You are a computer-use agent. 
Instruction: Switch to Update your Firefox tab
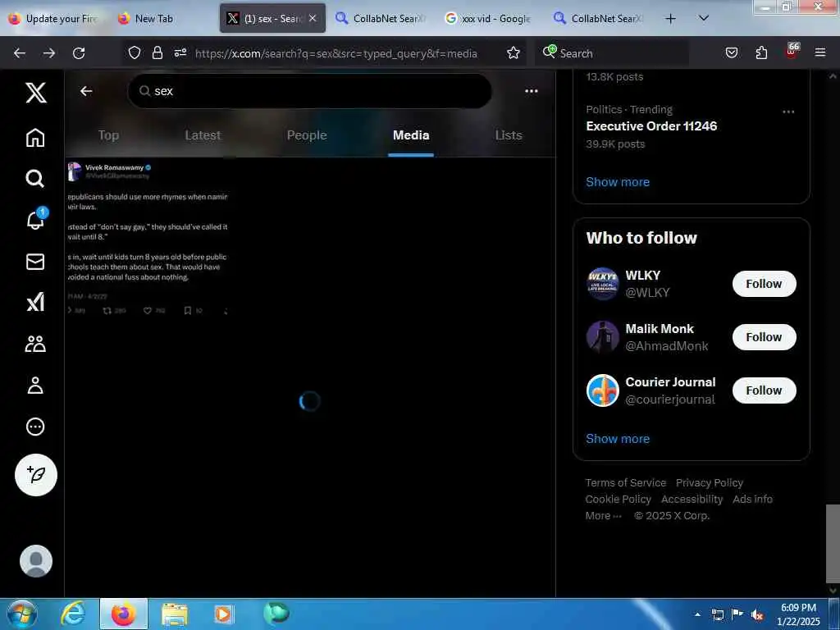click(53, 19)
